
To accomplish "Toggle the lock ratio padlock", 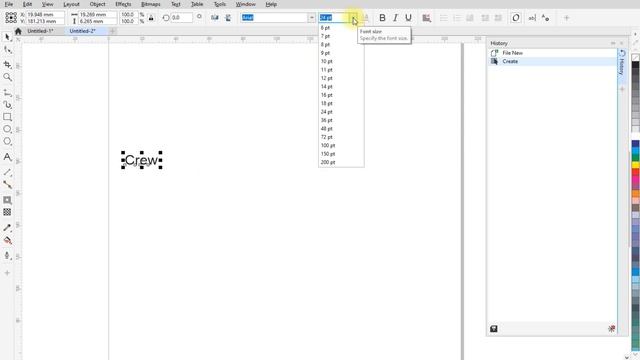I will (151, 18).
